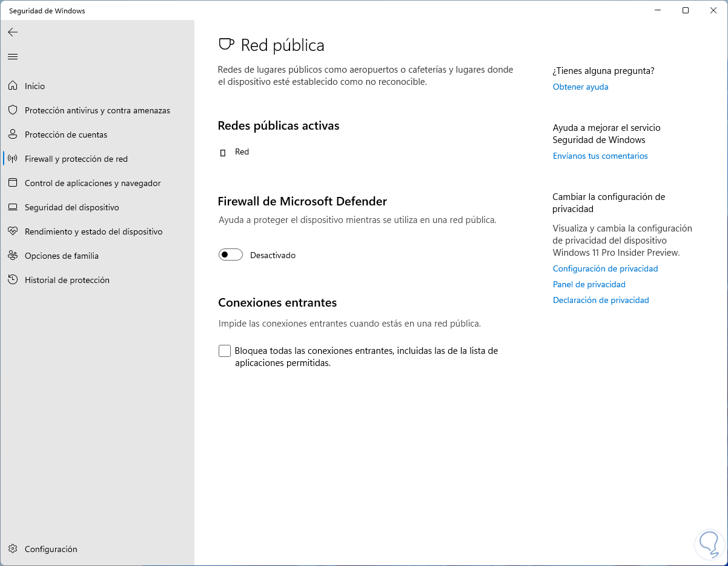This screenshot has width=728, height=566.
Task: Click the Configuración gear icon
Action: pyautogui.click(x=13, y=549)
